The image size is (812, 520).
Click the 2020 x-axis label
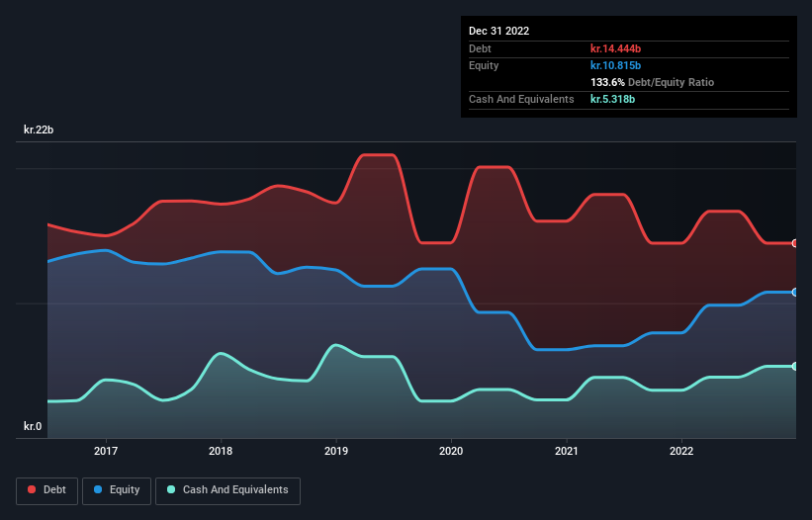coord(451,451)
